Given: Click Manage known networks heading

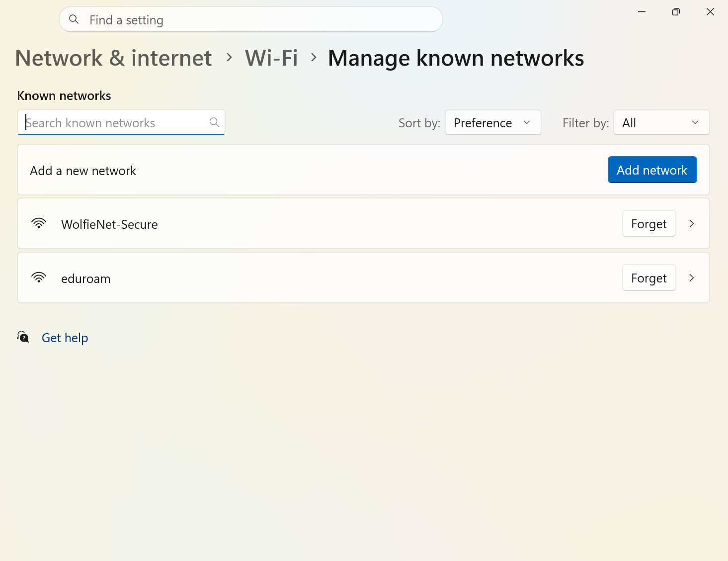Looking at the screenshot, I should coord(456,58).
